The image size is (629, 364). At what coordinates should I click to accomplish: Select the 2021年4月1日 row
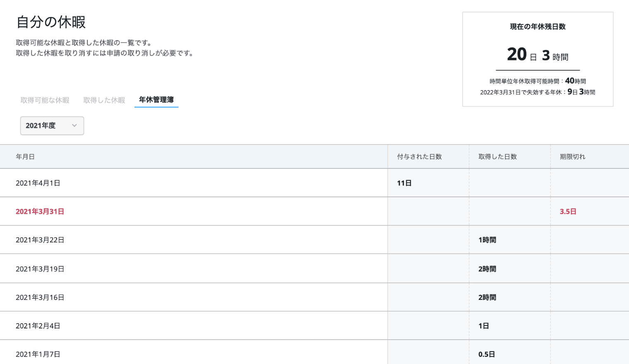pos(38,183)
